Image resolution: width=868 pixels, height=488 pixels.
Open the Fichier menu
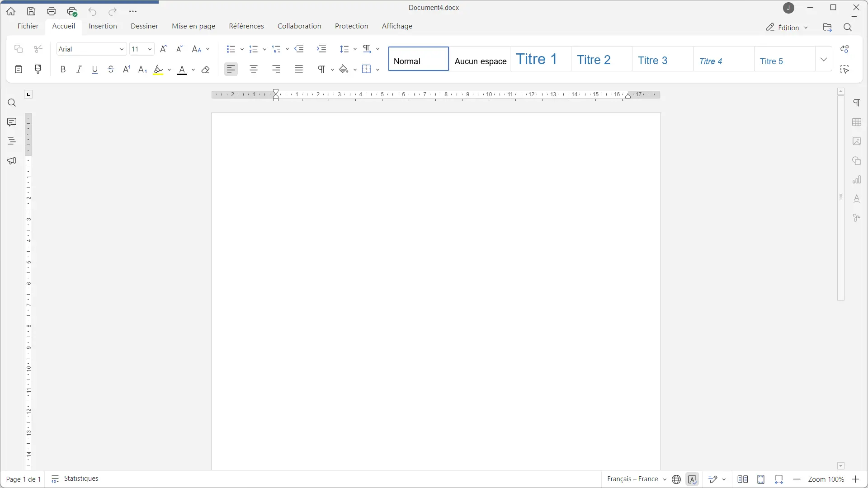[28, 26]
